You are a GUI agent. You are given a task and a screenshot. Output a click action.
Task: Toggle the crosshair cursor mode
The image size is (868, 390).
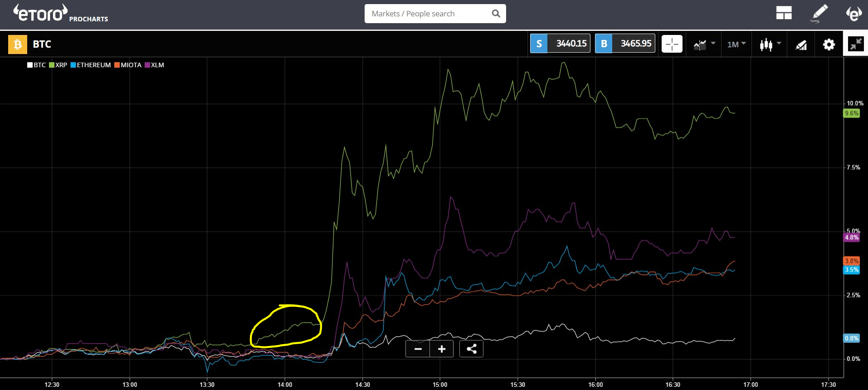tap(672, 44)
